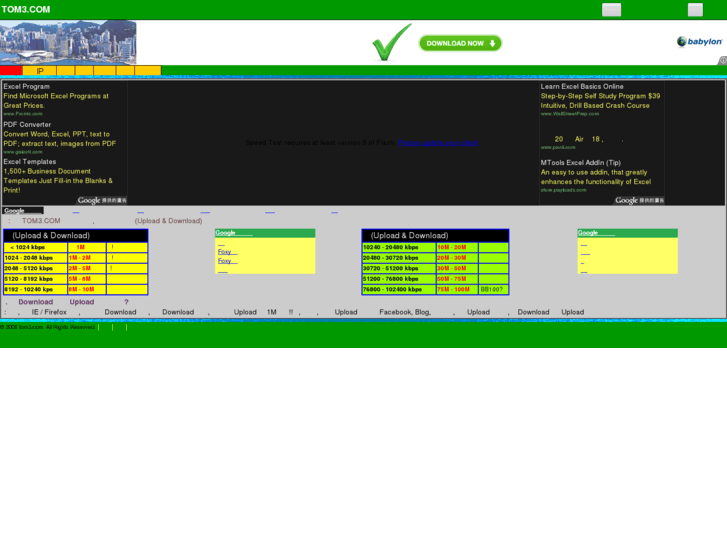Screen dimensions: 727x545
Task: Click the Flash update link in speed test
Action: 438,142
